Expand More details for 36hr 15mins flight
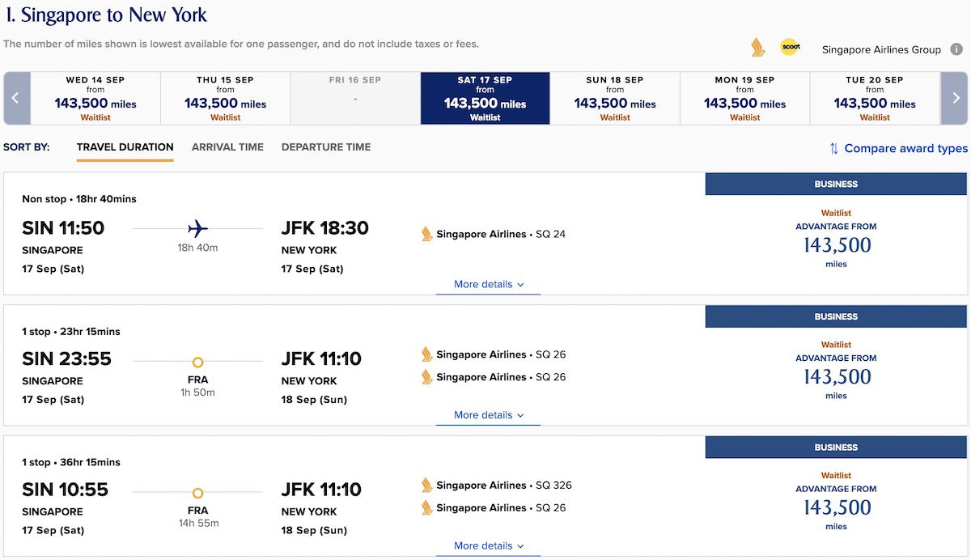The image size is (971, 560). pos(489,545)
